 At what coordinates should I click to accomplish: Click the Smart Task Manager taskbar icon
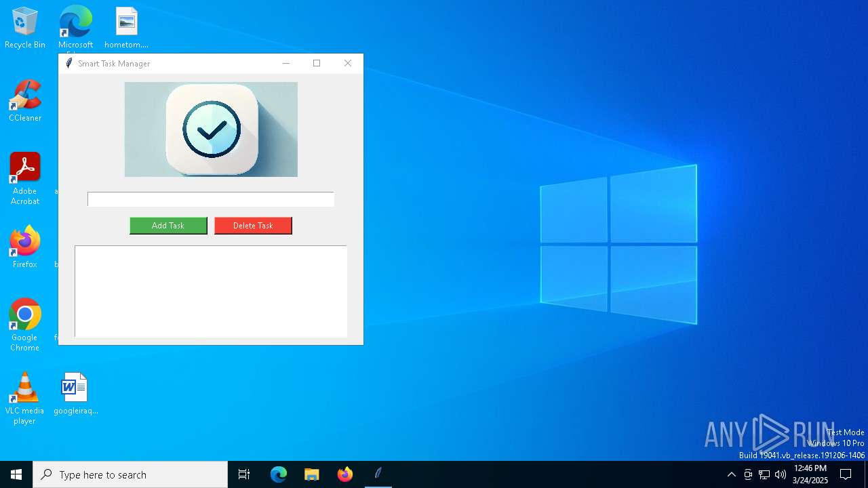click(x=378, y=474)
